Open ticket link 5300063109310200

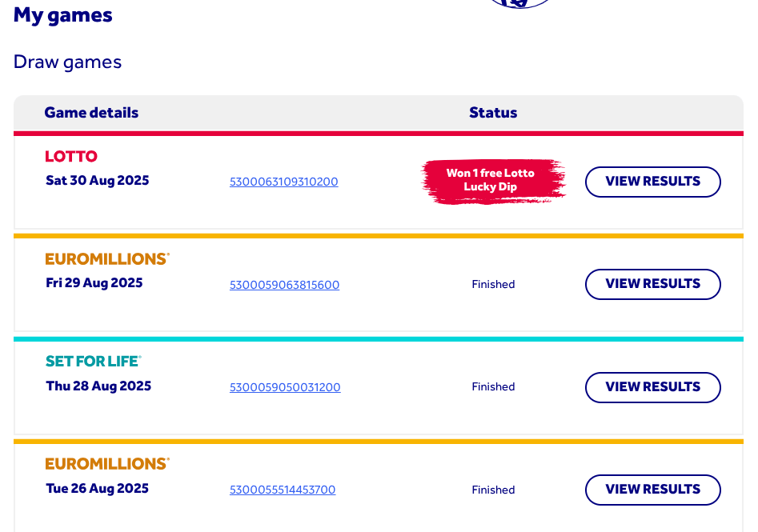point(283,182)
